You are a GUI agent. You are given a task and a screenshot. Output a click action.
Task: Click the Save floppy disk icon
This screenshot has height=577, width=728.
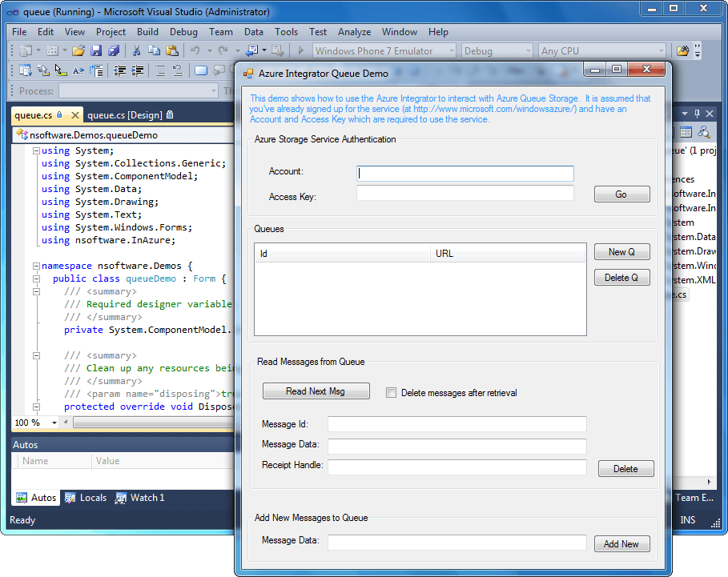tap(96, 50)
